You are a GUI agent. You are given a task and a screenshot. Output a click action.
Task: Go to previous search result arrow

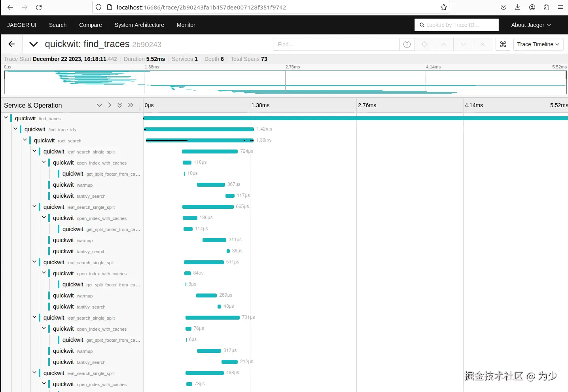tap(444, 44)
